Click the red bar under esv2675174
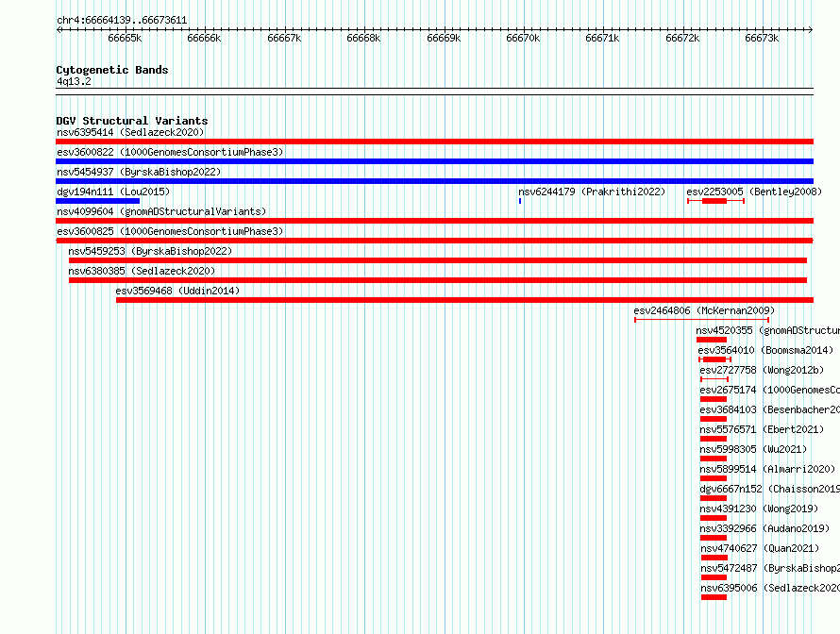Screen dimensions: 840x634 pos(713,399)
